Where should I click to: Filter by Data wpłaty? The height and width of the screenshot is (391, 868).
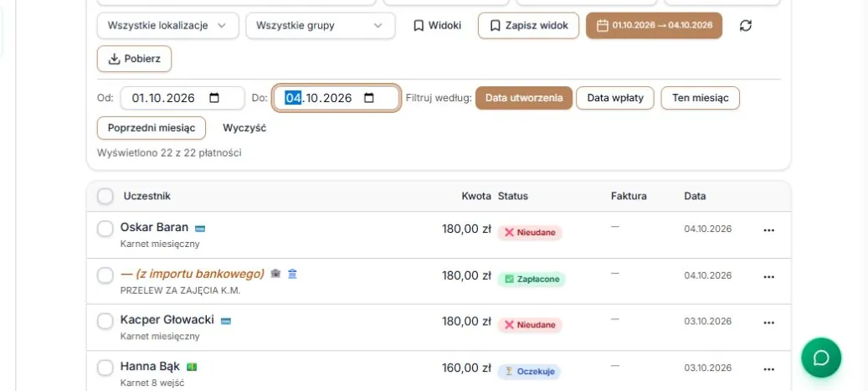[x=615, y=98]
